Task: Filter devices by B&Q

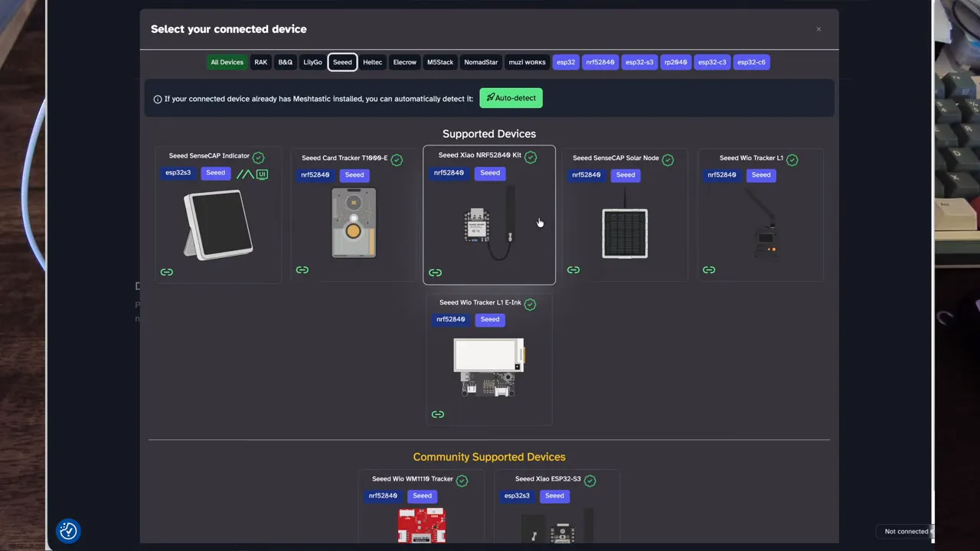Action: (286, 62)
